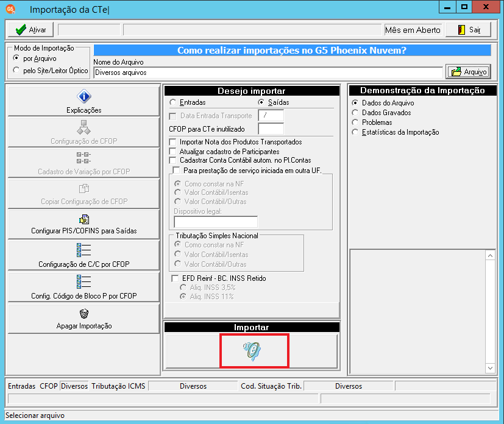Image resolution: width=504 pixels, height=424 pixels.
Task: Toggle Data Entrada Transporte checkbox
Action: [172, 116]
